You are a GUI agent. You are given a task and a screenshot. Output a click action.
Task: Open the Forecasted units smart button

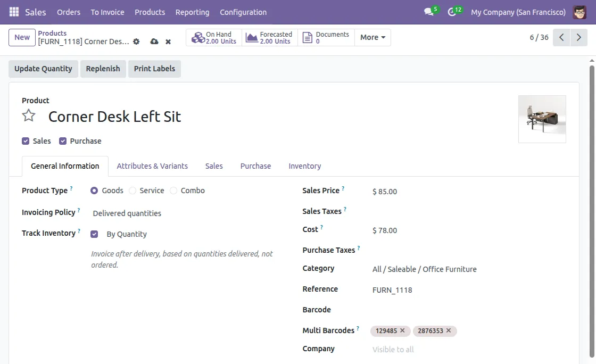269,37
